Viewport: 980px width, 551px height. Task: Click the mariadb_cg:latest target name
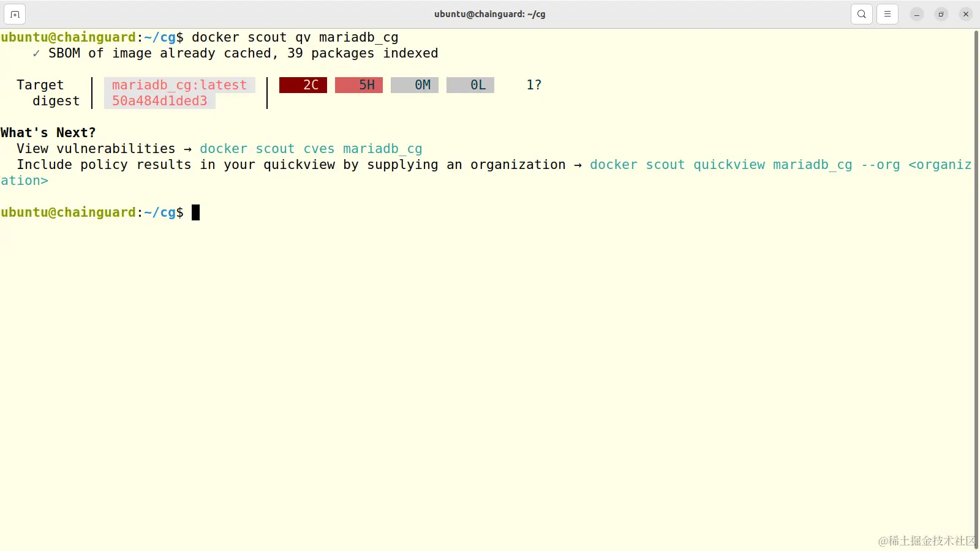pyautogui.click(x=179, y=85)
